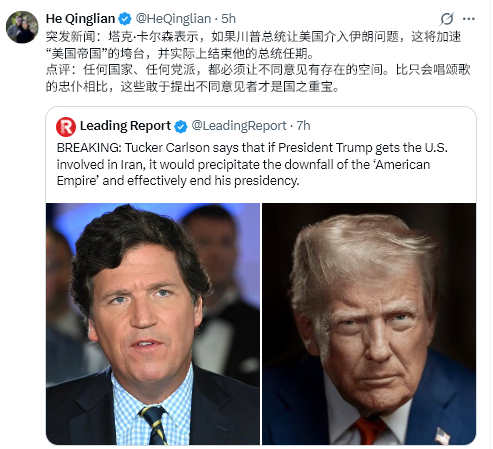Click the quoted line 'involved in Iran'

(x=243, y=164)
